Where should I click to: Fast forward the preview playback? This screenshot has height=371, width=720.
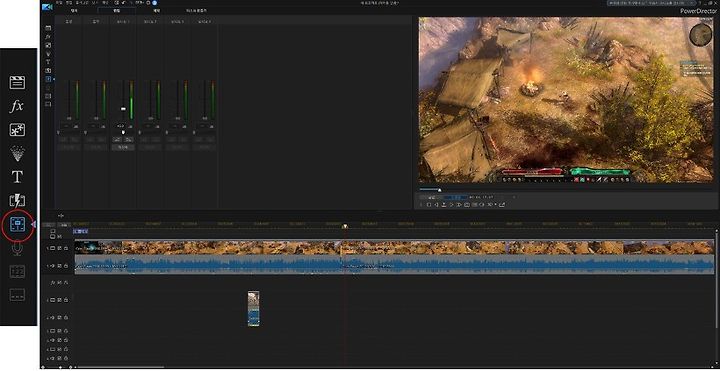pyautogui.click(x=459, y=204)
